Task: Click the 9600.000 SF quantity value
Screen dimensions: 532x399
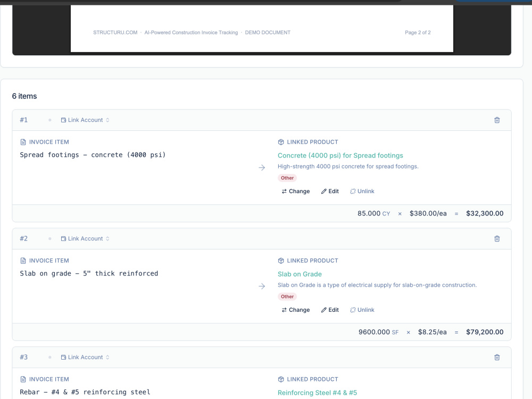Action: click(378, 332)
